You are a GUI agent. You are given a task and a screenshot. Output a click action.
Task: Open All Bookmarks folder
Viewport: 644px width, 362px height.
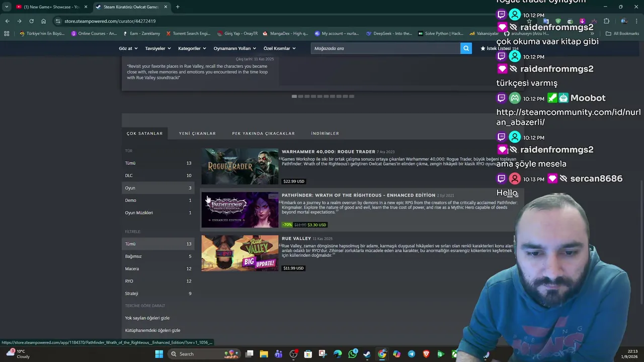(622, 34)
